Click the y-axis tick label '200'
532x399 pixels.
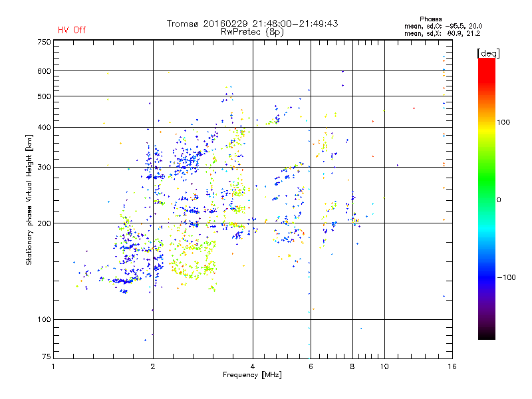(x=44, y=223)
